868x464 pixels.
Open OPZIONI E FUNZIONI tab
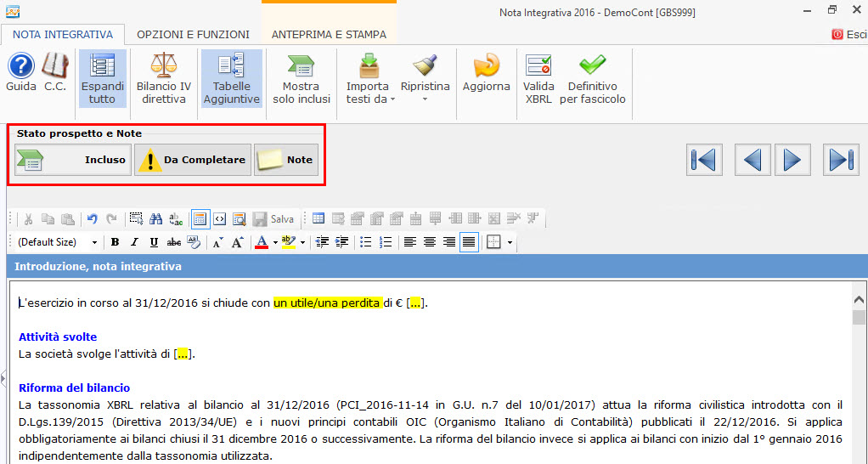[x=193, y=34]
